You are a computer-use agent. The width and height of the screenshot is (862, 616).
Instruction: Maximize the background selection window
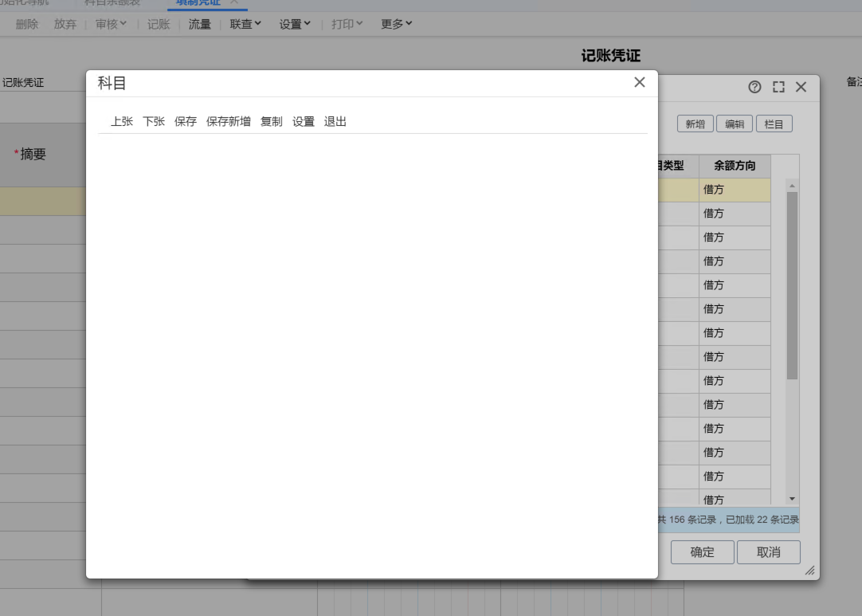coord(778,87)
